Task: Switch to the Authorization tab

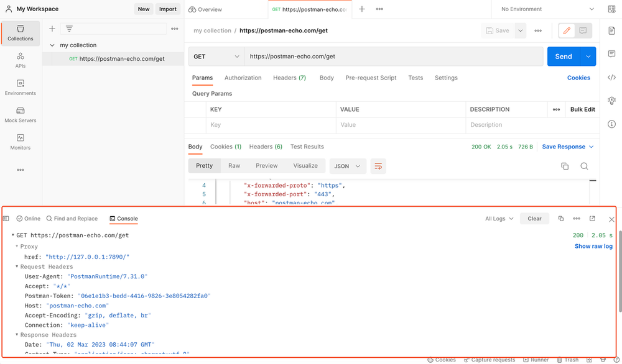Action: click(243, 78)
